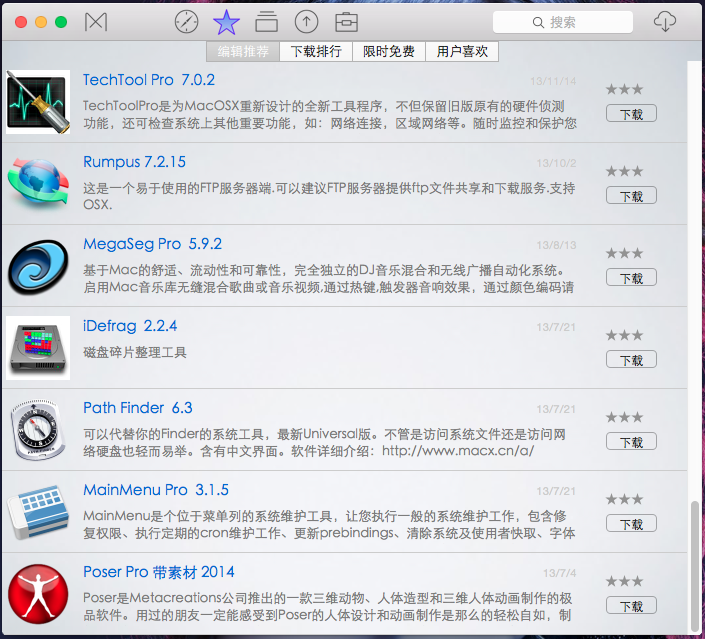Screen dimensions: 705x639
Task: Switch to the 用户喜欢 tab
Action: tap(462, 51)
